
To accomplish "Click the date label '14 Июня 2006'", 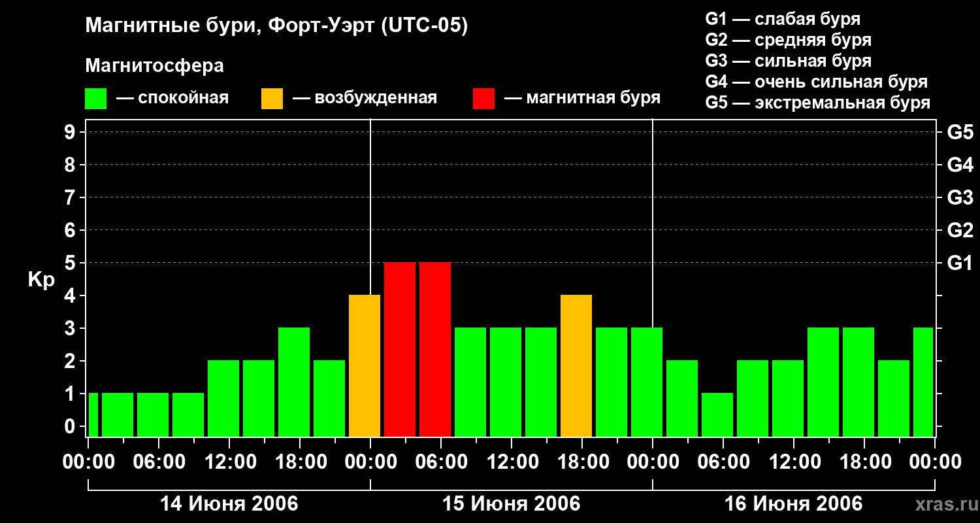I will [229, 504].
